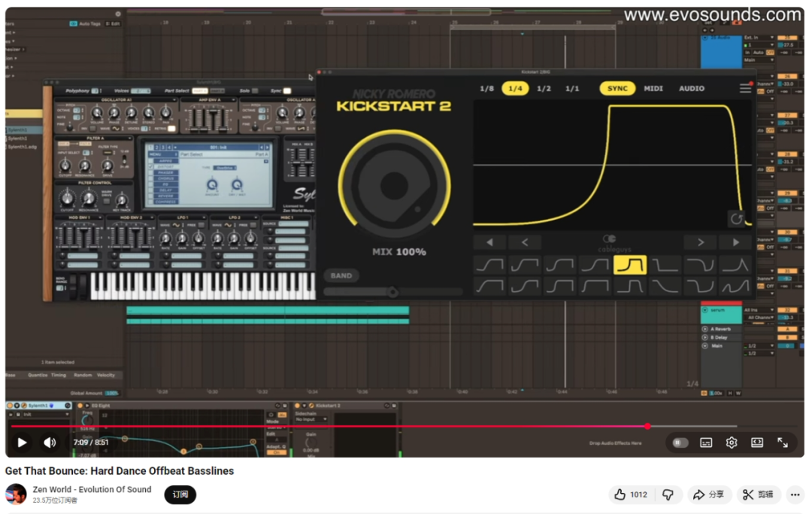
Task: Open the channel avatar thumbnail
Action: (16, 494)
